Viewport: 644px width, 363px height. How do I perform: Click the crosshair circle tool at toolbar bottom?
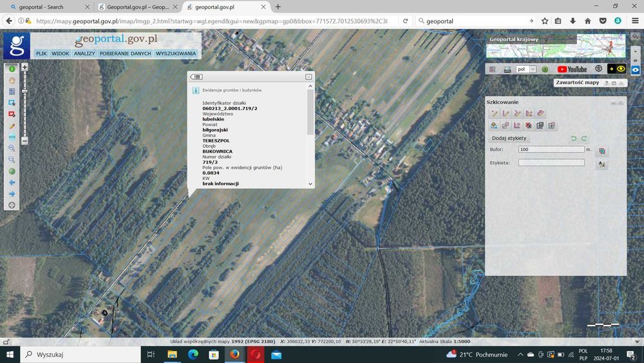[x=12, y=205]
